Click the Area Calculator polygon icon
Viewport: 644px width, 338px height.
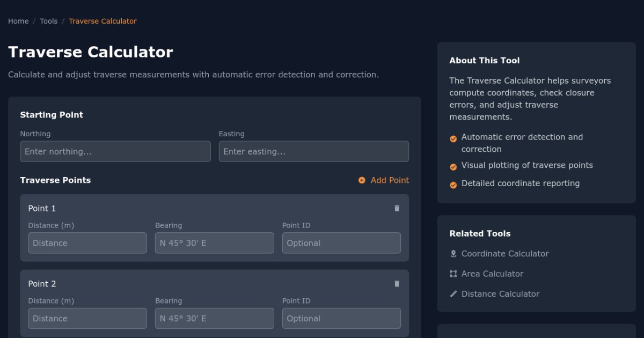coord(453,274)
